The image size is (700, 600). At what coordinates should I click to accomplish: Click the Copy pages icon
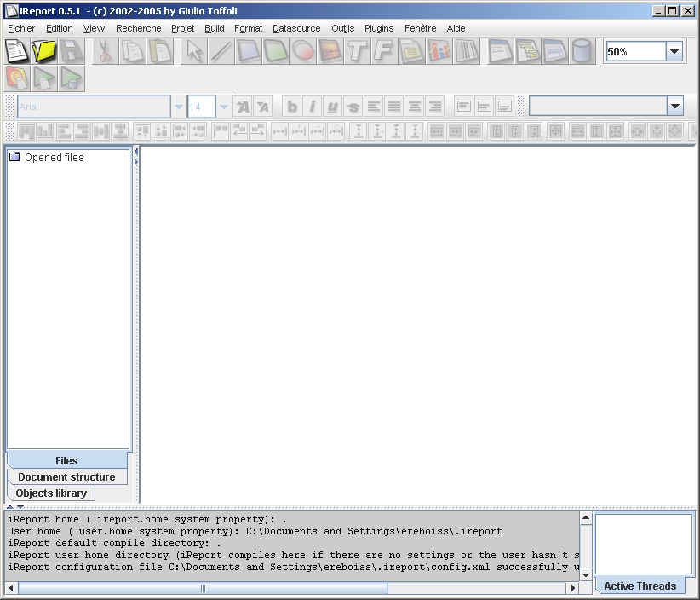[132, 51]
